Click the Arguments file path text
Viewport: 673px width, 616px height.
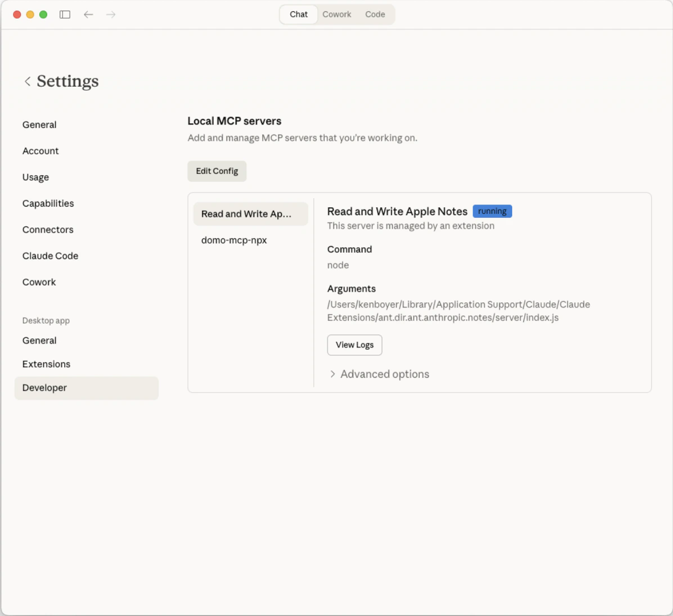tap(459, 311)
